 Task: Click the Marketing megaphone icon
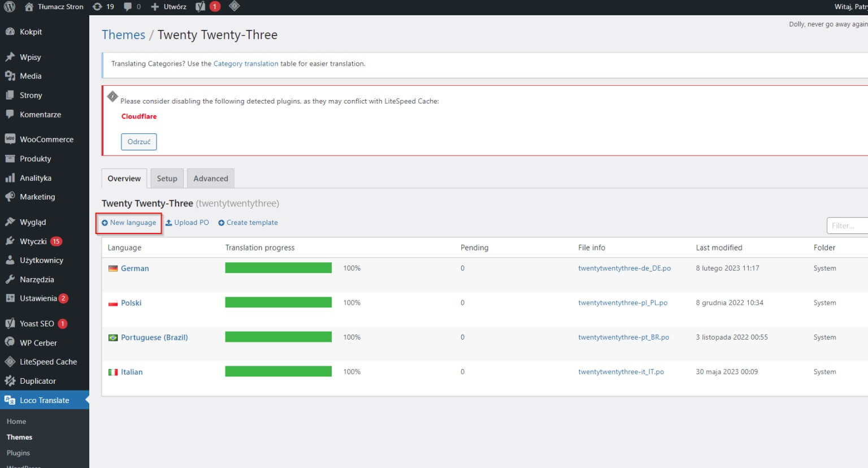tap(10, 197)
